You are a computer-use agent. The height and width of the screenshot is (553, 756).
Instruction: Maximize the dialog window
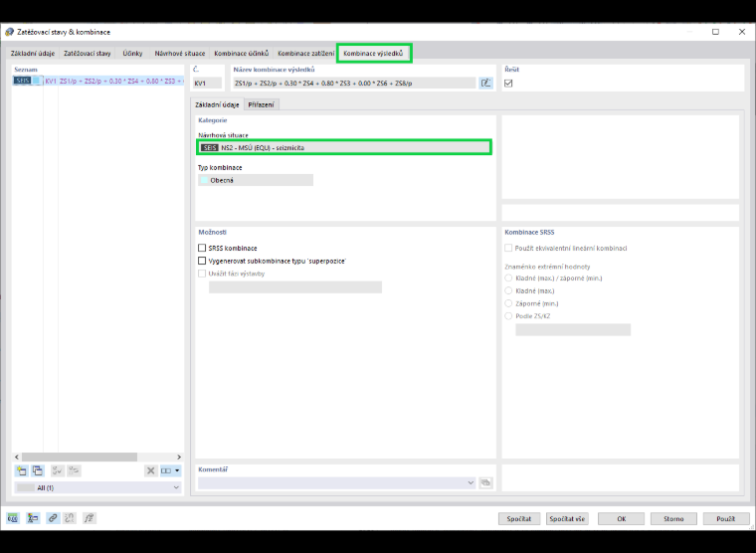tap(715, 32)
